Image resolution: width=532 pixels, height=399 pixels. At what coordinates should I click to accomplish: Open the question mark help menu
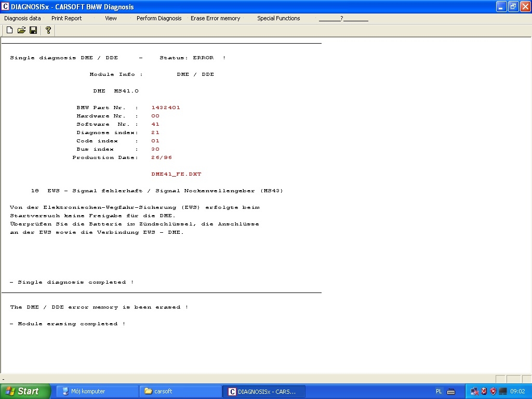point(343,18)
